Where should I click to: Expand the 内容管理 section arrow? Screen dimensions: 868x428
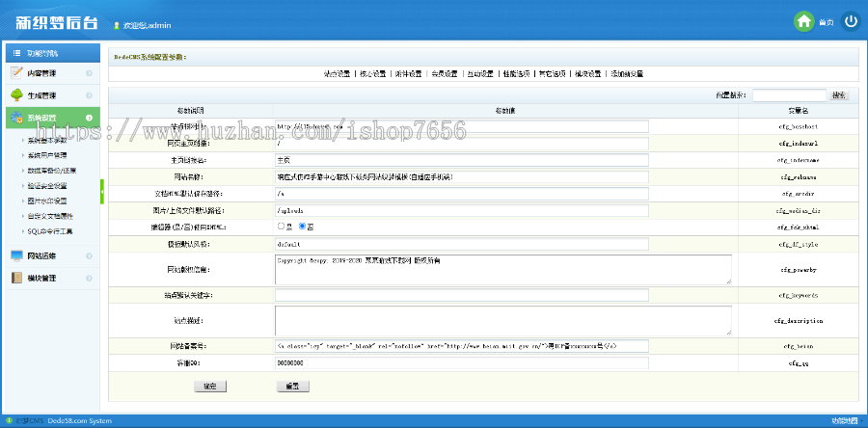[89, 73]
